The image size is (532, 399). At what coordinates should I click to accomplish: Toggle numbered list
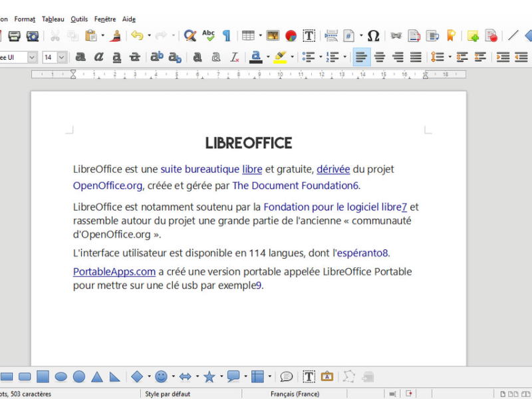tap(332, 57)
